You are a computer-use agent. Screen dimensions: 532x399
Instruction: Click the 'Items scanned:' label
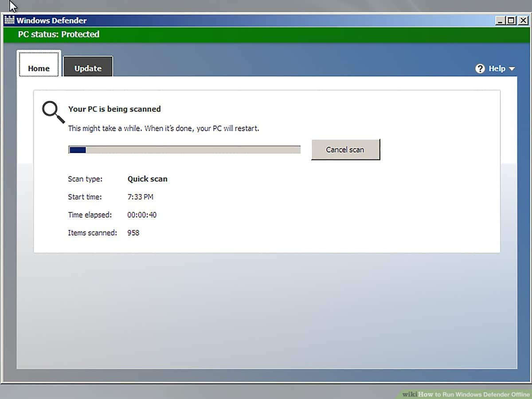click(x=93, y=233)
